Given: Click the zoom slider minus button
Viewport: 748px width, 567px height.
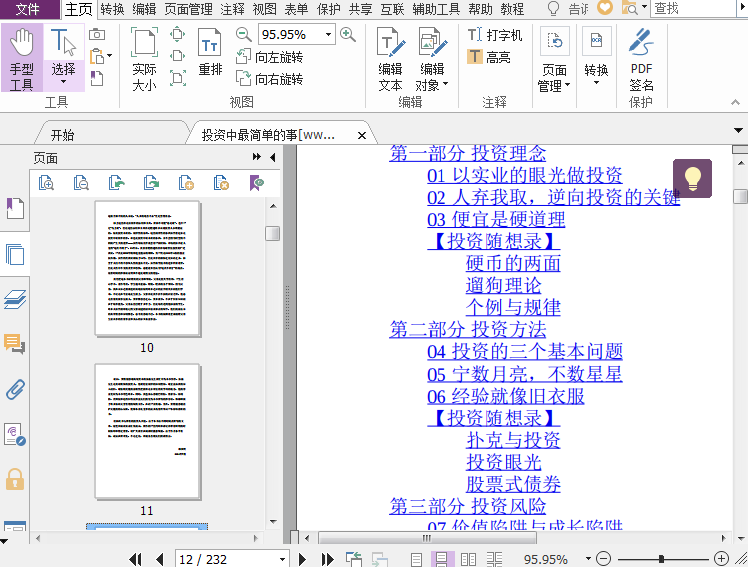Looking at the screenshot, I should tap(603, 558).
